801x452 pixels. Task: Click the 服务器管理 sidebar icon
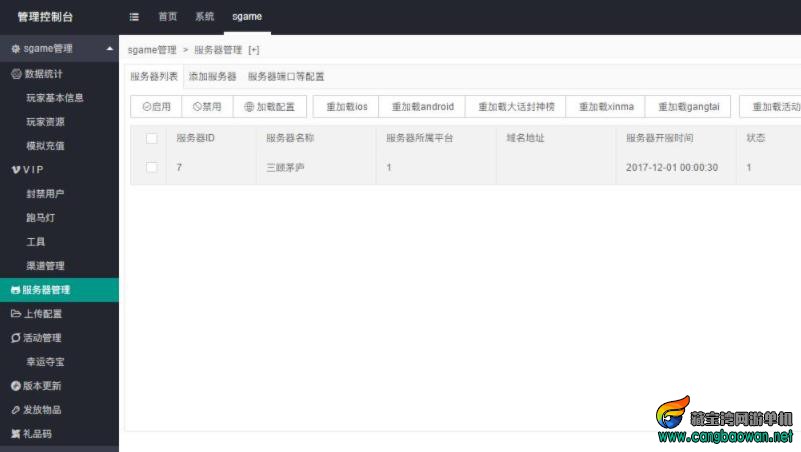point(15,290)
